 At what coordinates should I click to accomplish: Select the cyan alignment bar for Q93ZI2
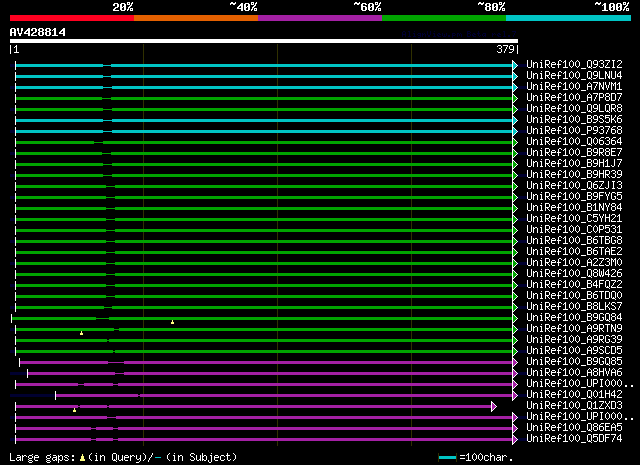point(264,65)
